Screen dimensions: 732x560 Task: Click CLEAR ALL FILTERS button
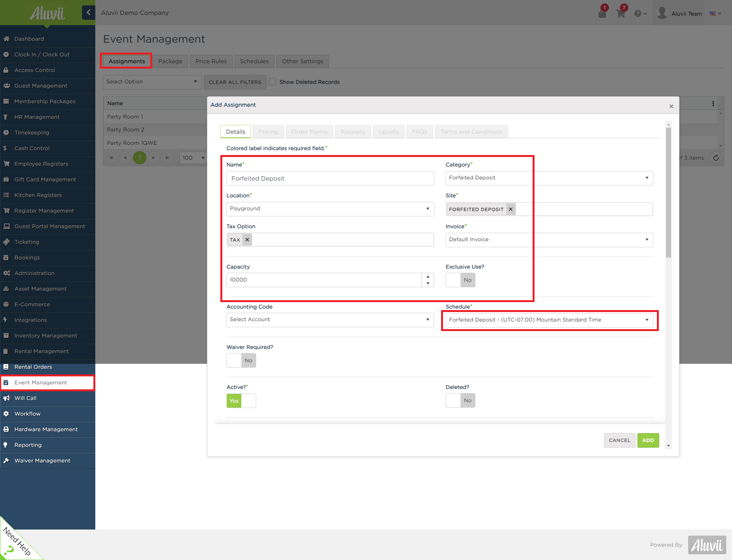click(235, 82)
